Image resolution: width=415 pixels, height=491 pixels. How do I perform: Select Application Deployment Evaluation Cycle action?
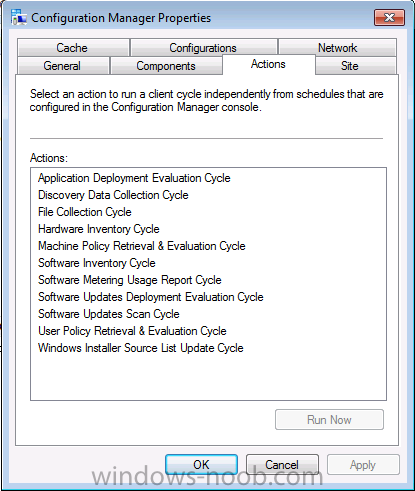(134, 178)
